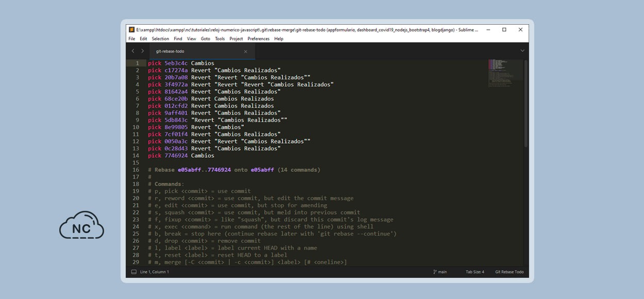Maximize the Sublime Text window
This screenshot has width=644, height=299.
click(504, 30)
